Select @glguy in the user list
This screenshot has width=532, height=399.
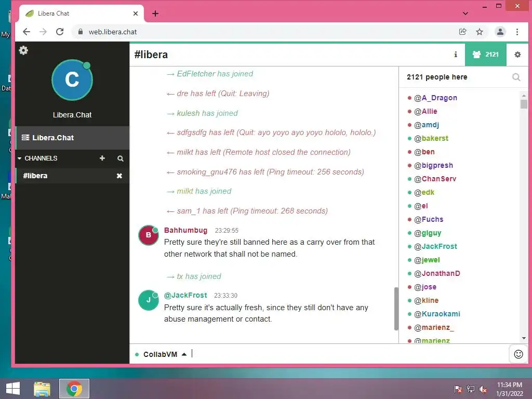pos(428,233)
